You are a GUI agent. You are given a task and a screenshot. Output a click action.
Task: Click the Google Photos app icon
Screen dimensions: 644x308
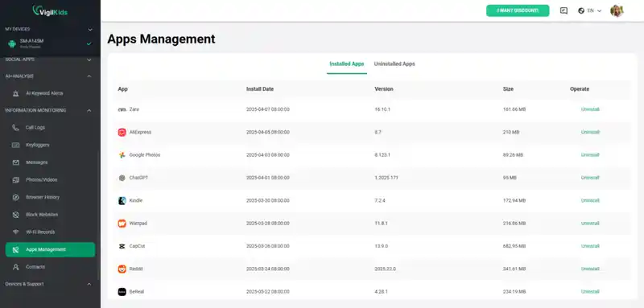(122, 155)
